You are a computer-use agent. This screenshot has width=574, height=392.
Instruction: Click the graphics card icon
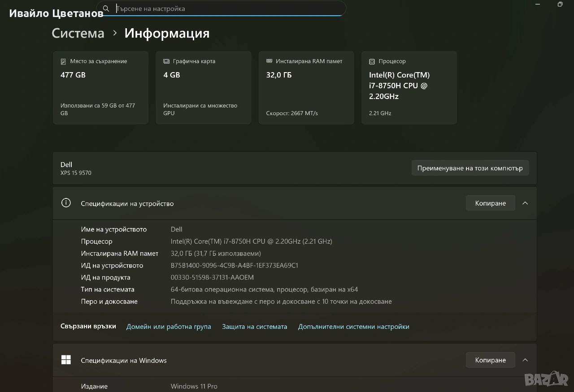tap(166, 61)
